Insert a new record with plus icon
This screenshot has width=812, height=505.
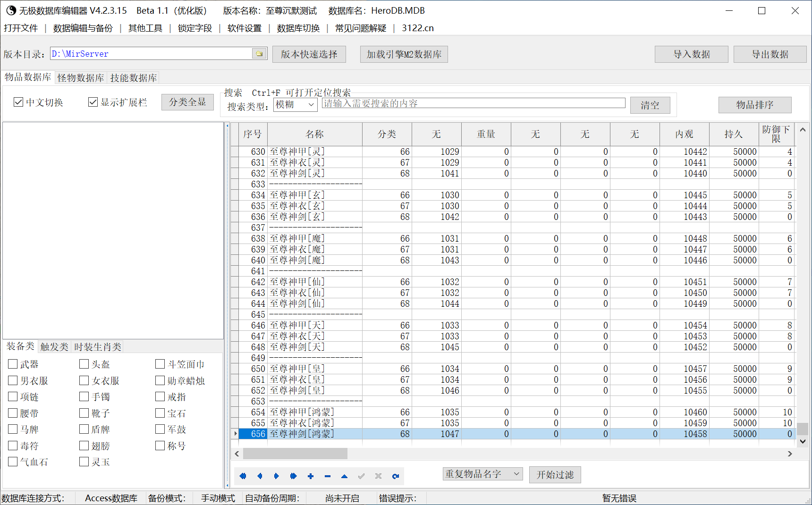point(311,476)
